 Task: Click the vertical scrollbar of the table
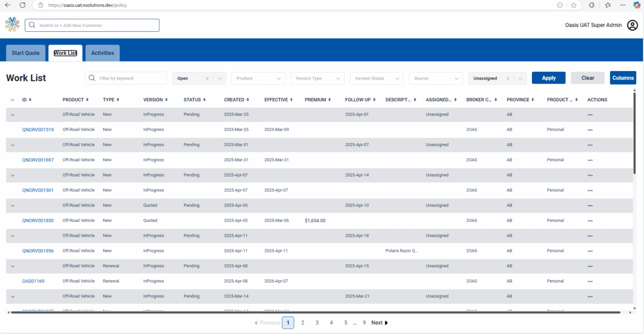(x=634, y=134)
